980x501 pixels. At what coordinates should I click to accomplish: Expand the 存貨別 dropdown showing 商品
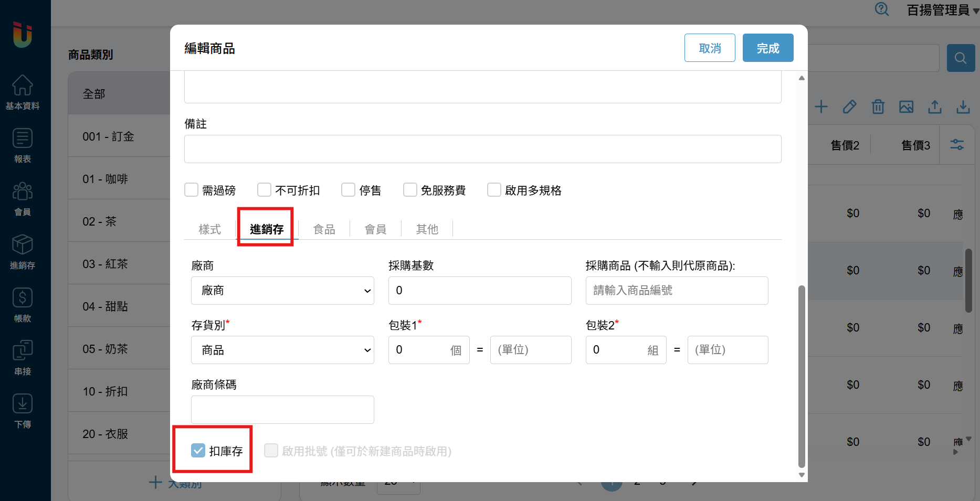tap(282, 350)
